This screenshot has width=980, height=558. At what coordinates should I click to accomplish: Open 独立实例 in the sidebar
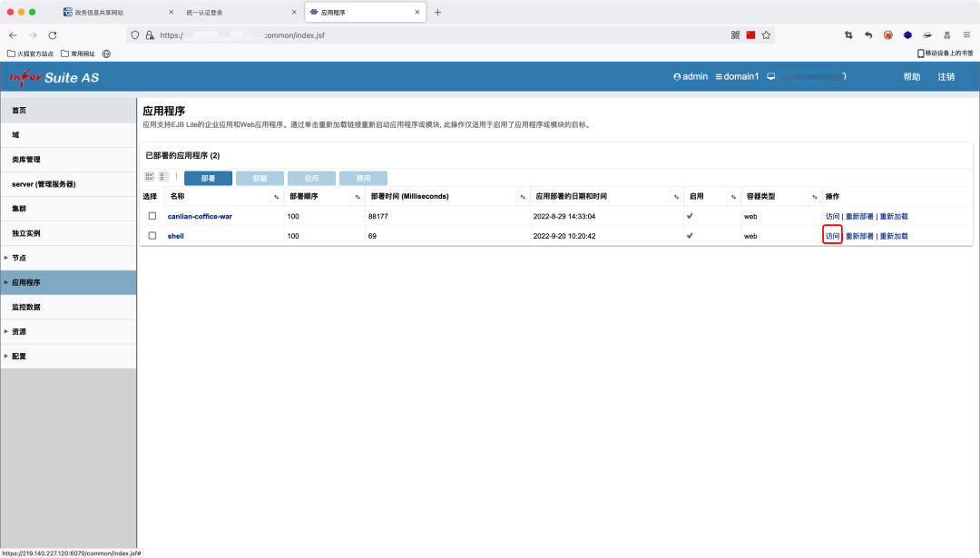pos(68,234)
